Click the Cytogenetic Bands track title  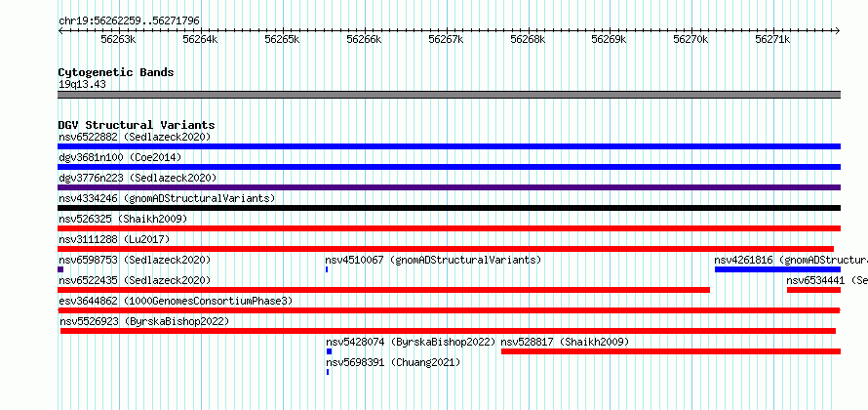pyautogui.click(x=116, y=72)
